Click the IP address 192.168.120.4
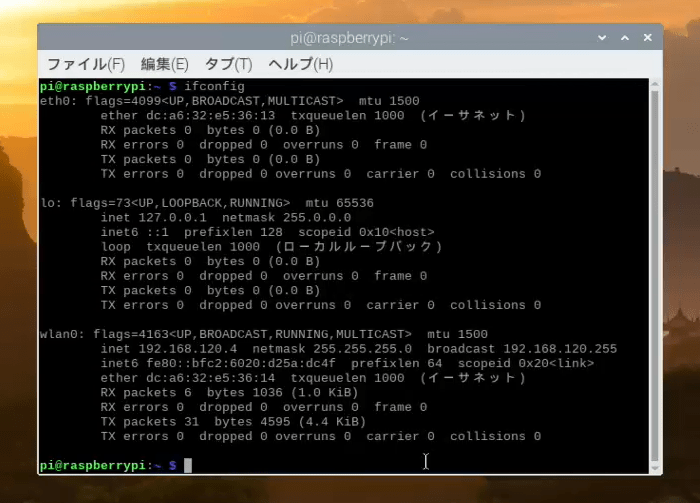 pyautogui.click(x=188, y=349)
